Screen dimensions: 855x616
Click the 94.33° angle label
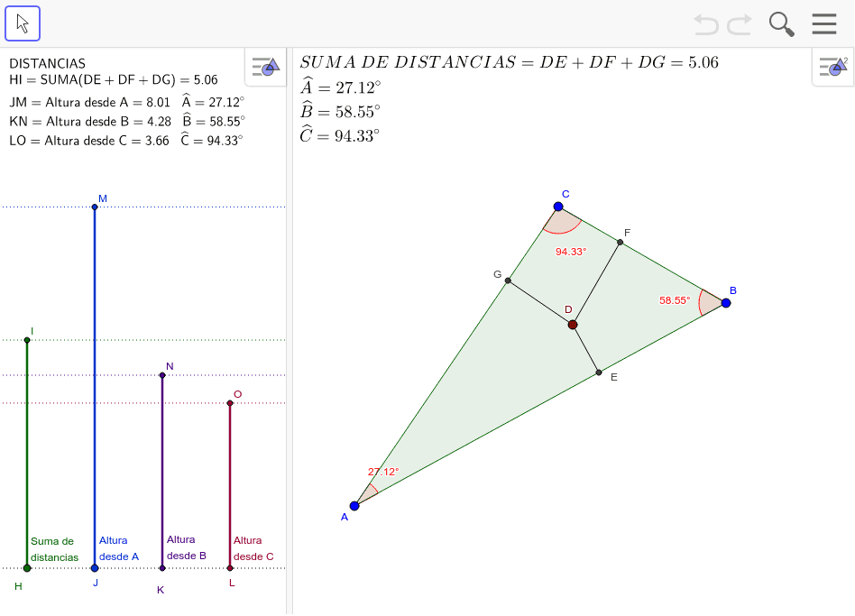[571, 252]
